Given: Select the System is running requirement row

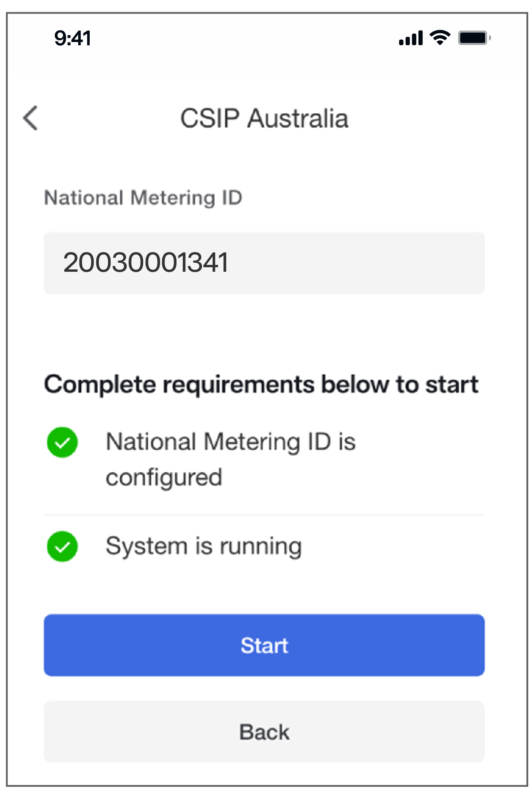Looking at the screenshot, I should coord(264,546).
